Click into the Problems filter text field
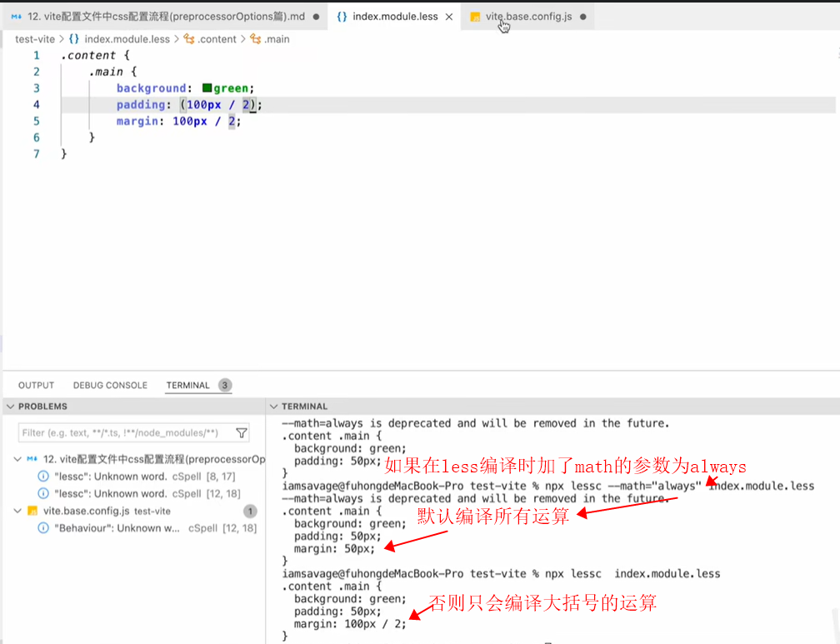840x644 pixels. point(125,433)
